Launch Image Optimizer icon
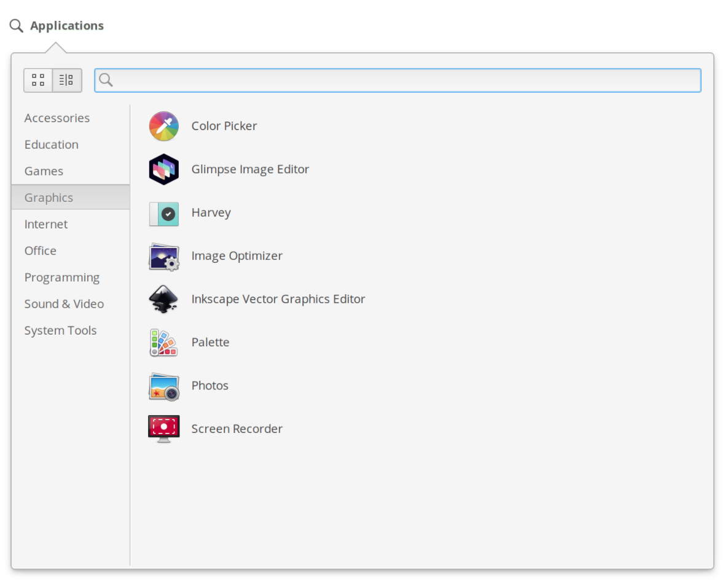Image resolution: width=728 pixels, height=584 pixels. [164, 256]
